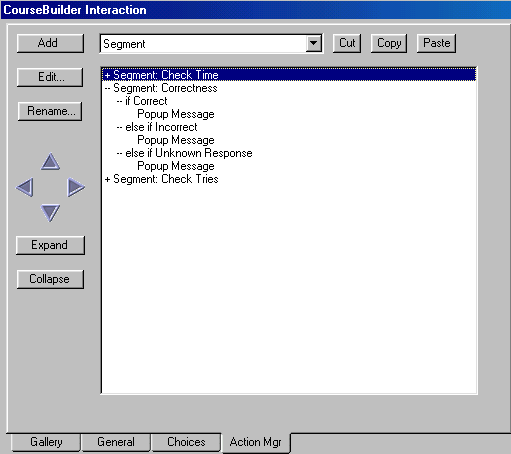The width and height of the screenshot is (511, 454).
Task: Click the Expand button
Action: [x=50, y=245]
